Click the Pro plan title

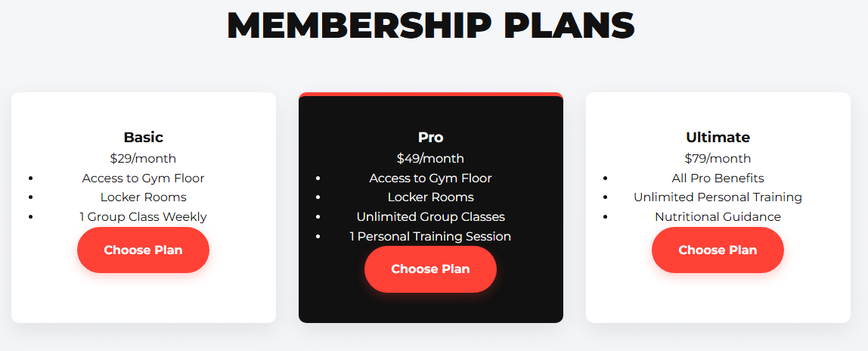[430, 137]
